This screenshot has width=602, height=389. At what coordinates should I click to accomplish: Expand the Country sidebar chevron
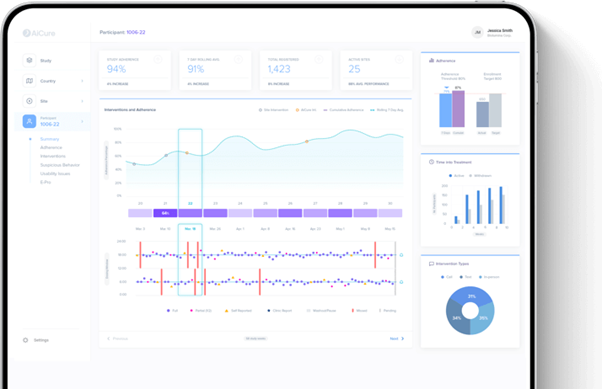pos(82,81)
